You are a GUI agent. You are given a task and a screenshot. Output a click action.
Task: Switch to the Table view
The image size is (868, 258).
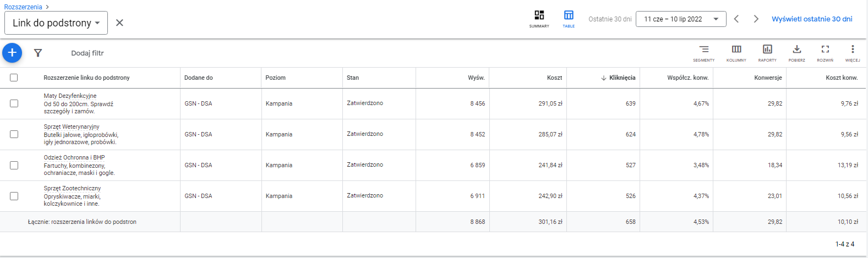tap(569, 18)
